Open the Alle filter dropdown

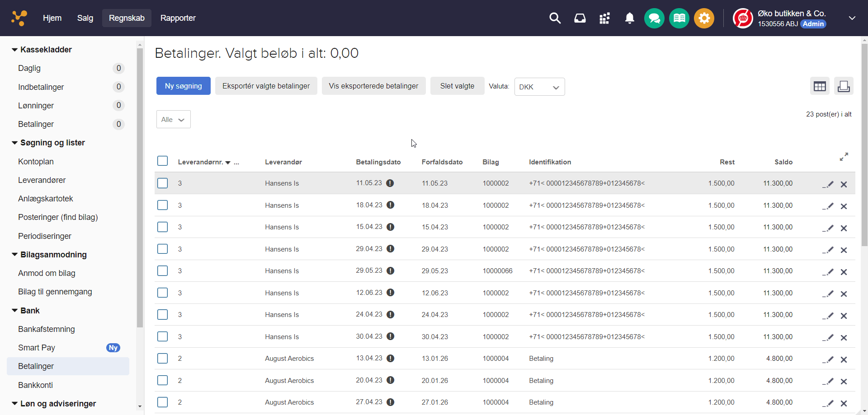[173, 120]
